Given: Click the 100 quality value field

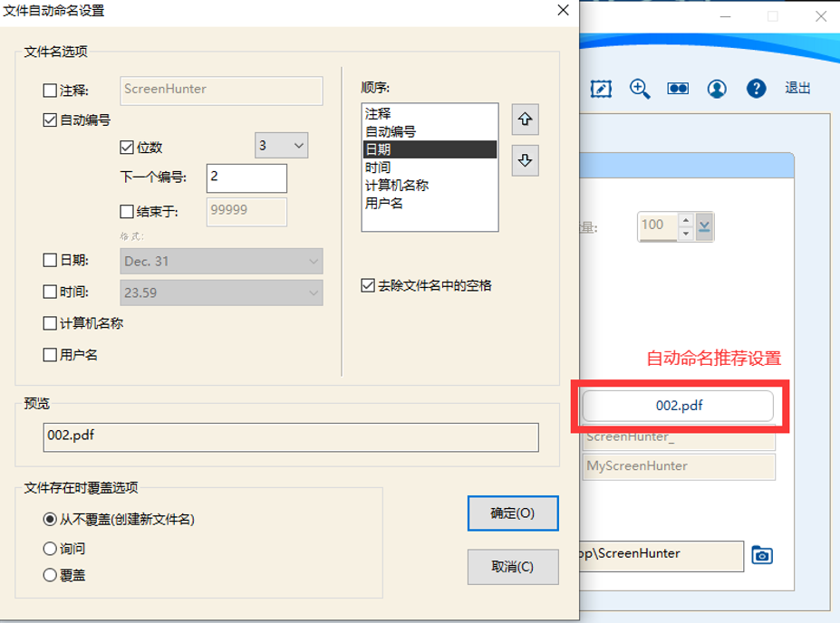Looking at the screenshot, I should pyautogui.click(x=659, y=227).
